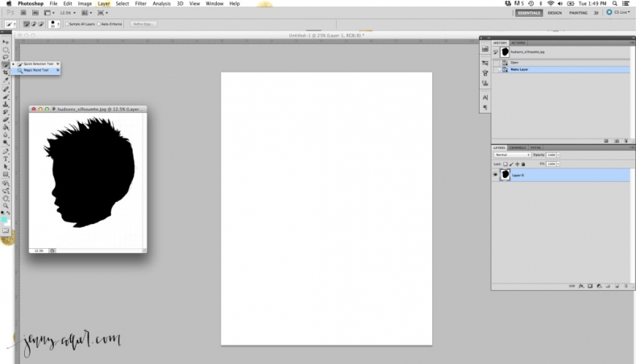Select the Type tool

[6, 158]
